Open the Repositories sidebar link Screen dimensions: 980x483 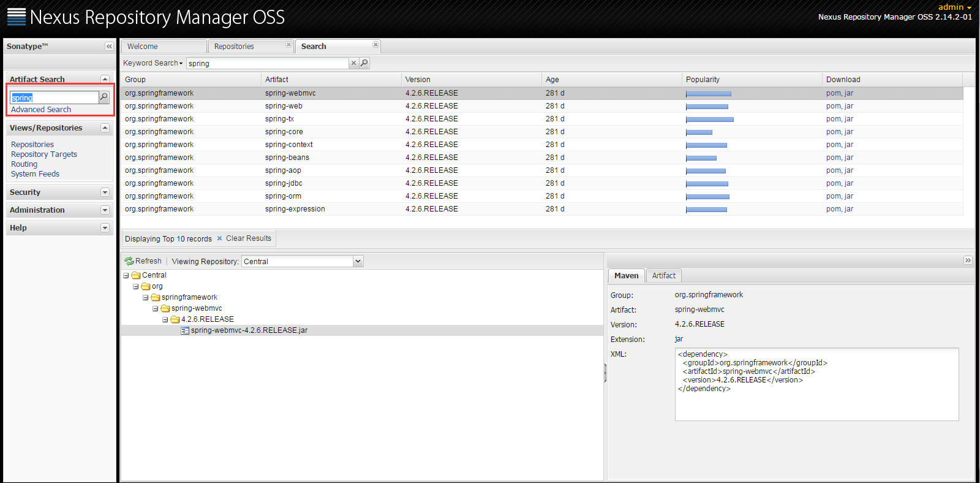pyautogui.click(x=32, y=145)
